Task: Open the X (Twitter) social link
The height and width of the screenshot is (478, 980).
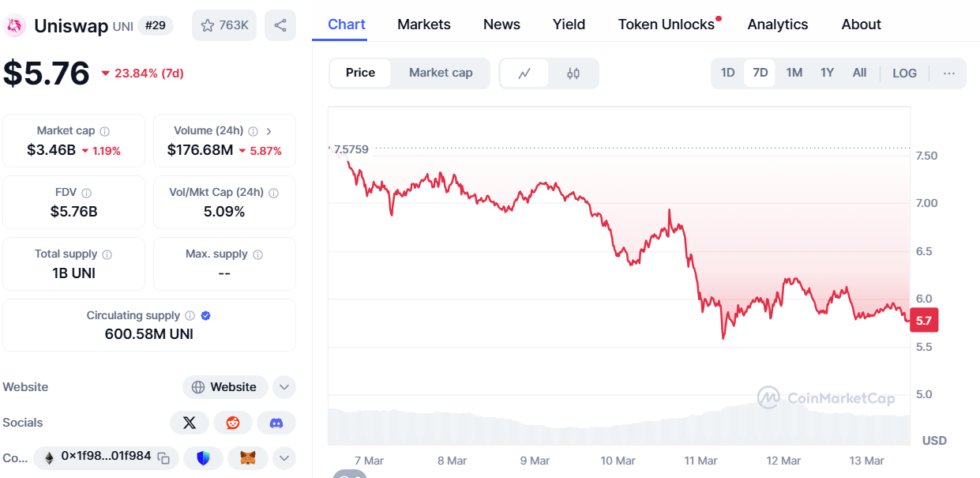Action: click(x=190, y=423)
